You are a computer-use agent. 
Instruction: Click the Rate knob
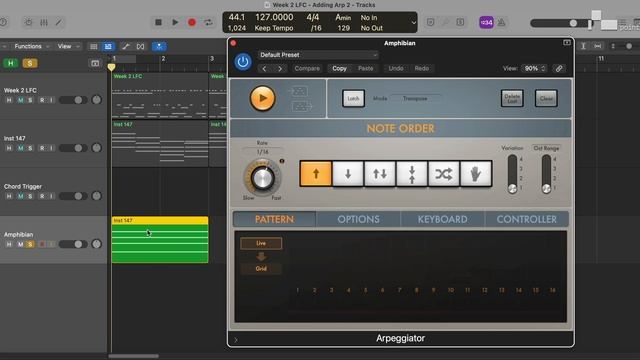tap(262, 178)
